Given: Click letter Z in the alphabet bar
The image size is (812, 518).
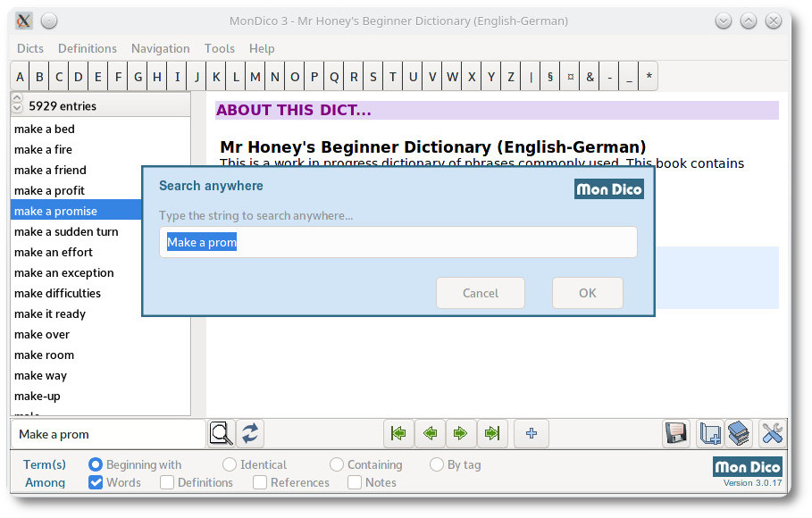Looking at the screenshot, I should pyautogui.click(x=511, y=77).
